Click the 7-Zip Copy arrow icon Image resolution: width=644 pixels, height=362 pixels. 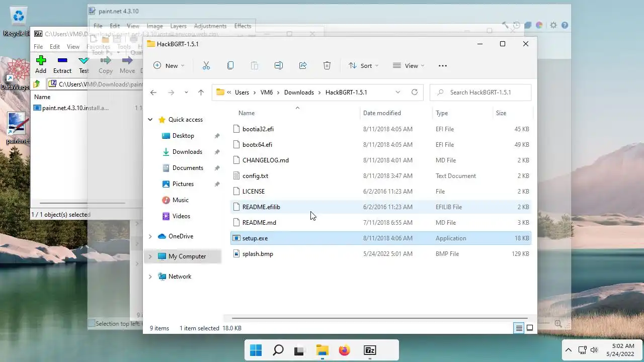[x=106, y=60]
